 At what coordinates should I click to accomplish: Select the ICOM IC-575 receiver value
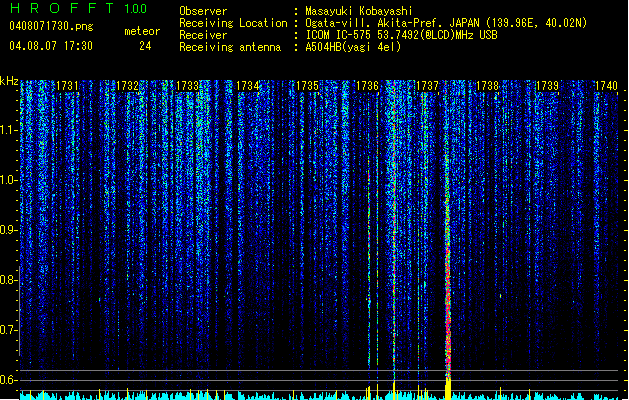pos(401,35)
